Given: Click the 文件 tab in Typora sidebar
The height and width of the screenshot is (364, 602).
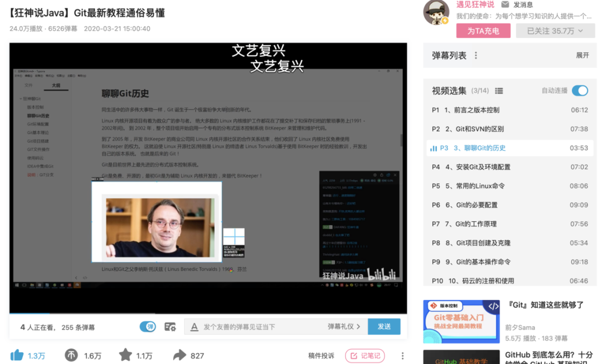Looking at the screenshot, I should [28, 85].
